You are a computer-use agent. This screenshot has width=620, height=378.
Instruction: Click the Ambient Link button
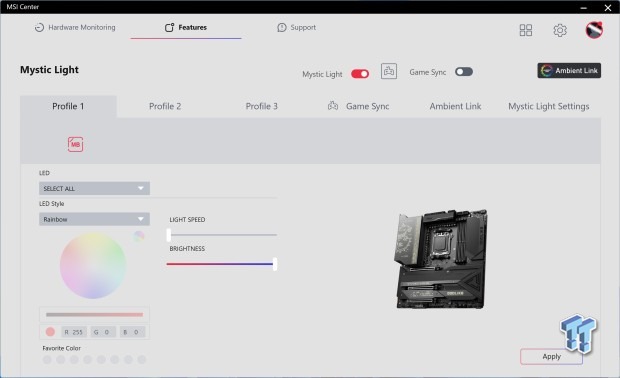pos(569,70)
